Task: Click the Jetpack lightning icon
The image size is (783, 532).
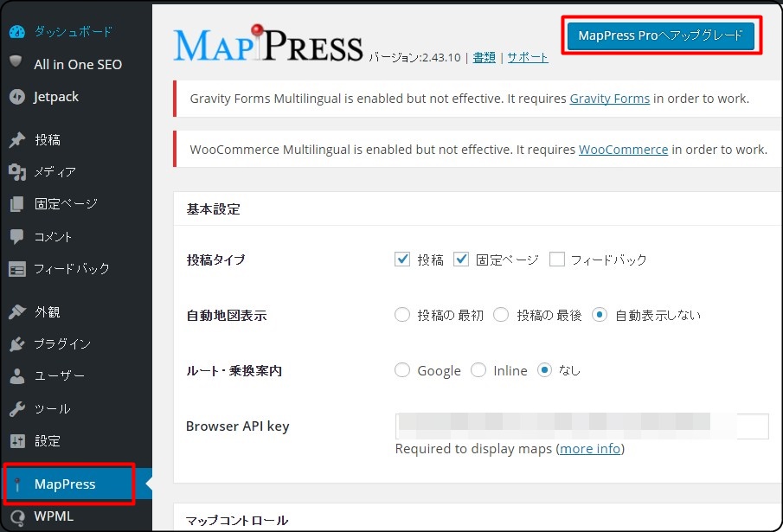Action: 17,97
